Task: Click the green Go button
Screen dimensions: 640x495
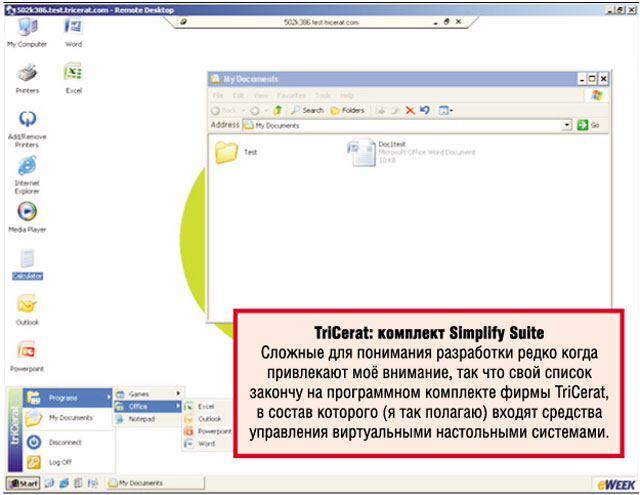Action: pyautogui.click(x=588, y=125)
